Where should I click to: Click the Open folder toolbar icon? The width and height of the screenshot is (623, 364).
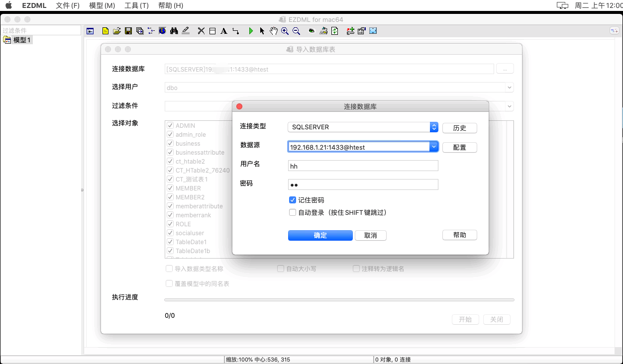(117, 31)
